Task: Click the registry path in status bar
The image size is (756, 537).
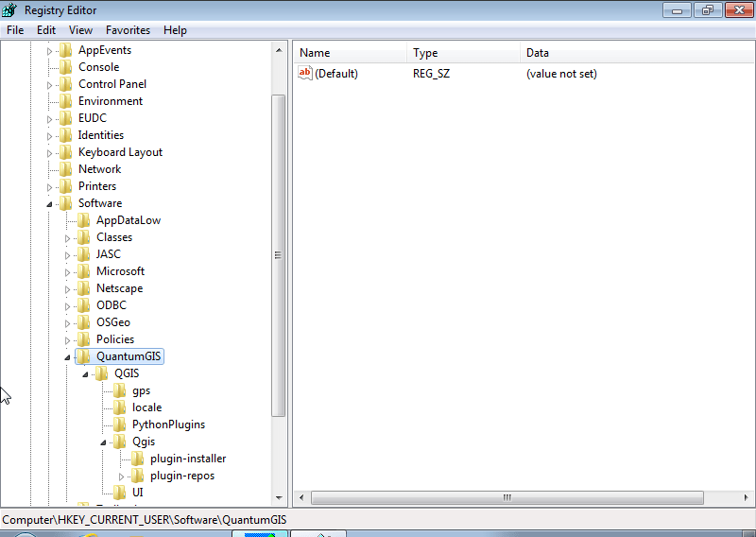Action: point(145,520)
